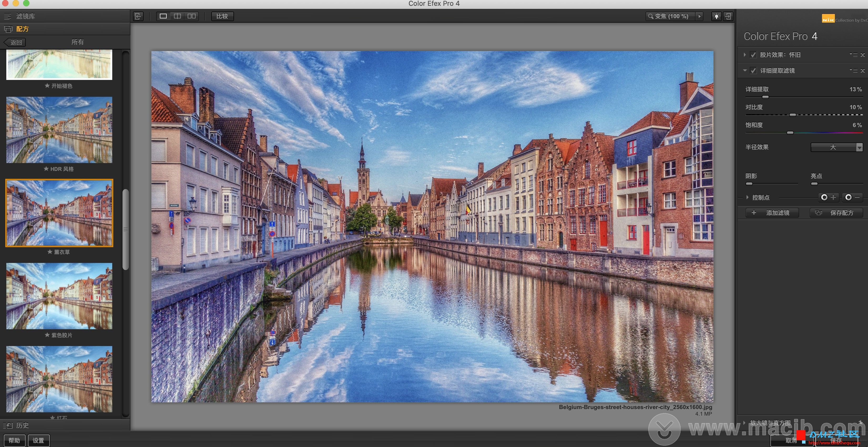This screenshot has height=447, width=868.
Task: Click the 添加滤镜 add filter button
Action: click(772, 213)
